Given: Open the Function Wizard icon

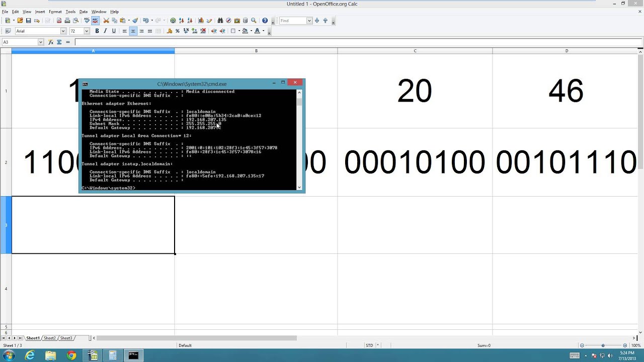Looking at the screenshot, I should pyautogui.click(x=51, y=42).
